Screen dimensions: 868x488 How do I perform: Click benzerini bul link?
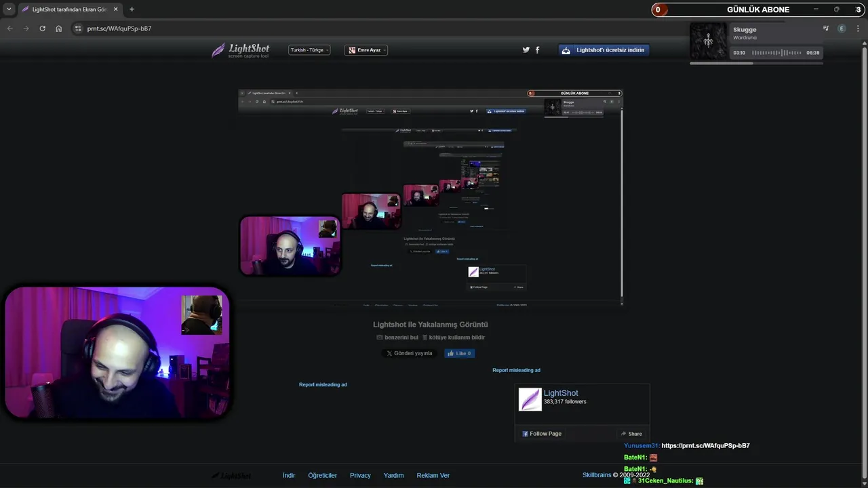click(x=397, y=338)
